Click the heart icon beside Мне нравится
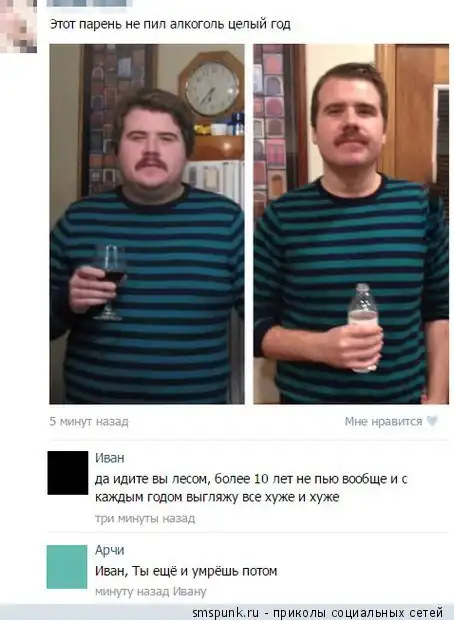This screenshot has height=620, width=454. tap(432, 421)
